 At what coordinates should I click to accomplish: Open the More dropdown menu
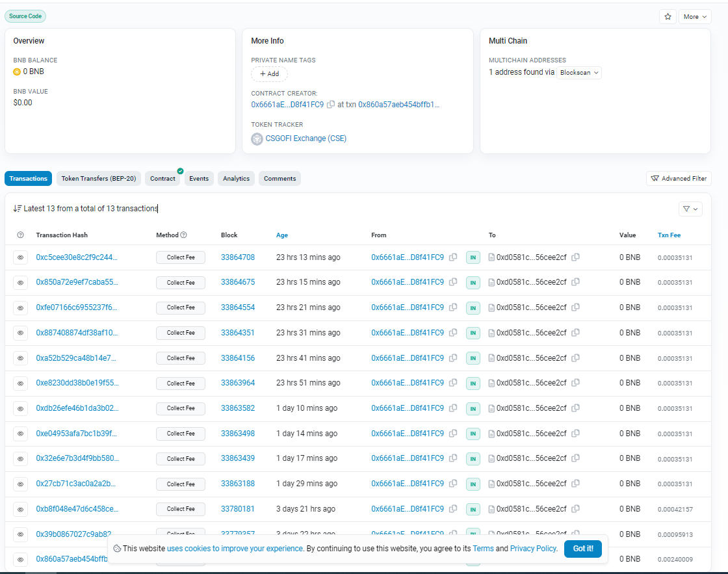(695, 17)
